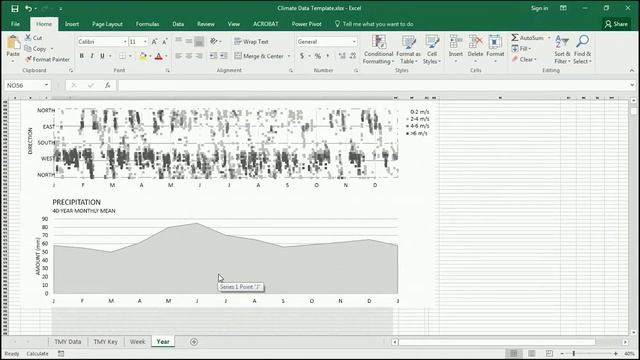The image size is (640, 360).
Task: Click the Paste clipboard icon
Action: point(13,42)
